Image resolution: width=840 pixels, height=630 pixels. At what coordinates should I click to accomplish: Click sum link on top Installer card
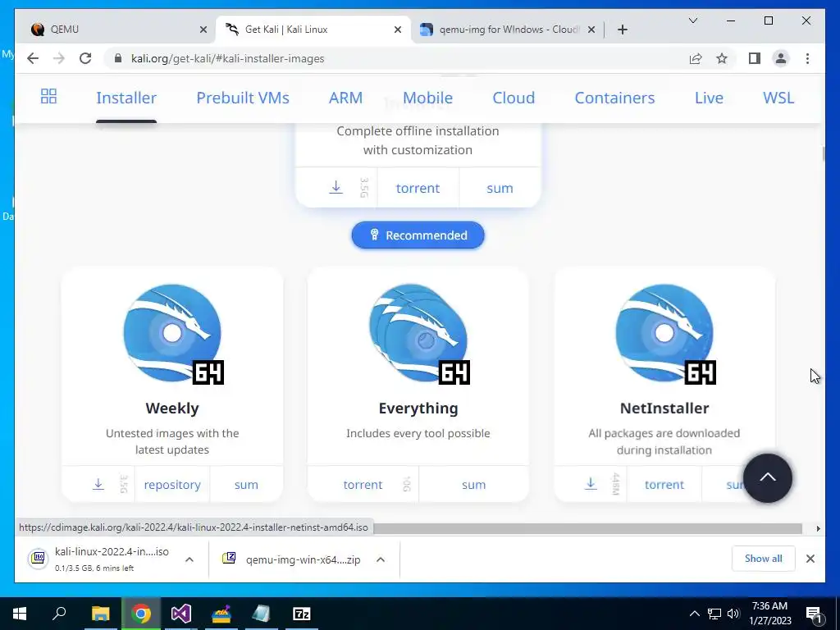pos(500,188)
